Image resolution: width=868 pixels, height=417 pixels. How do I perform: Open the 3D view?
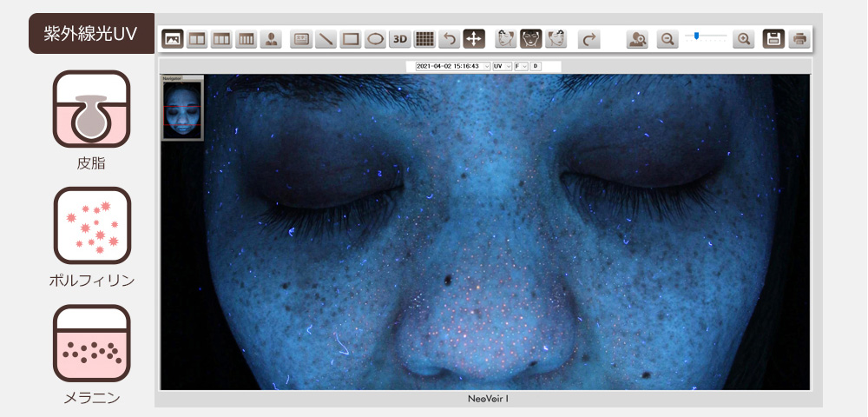(399, 39)
